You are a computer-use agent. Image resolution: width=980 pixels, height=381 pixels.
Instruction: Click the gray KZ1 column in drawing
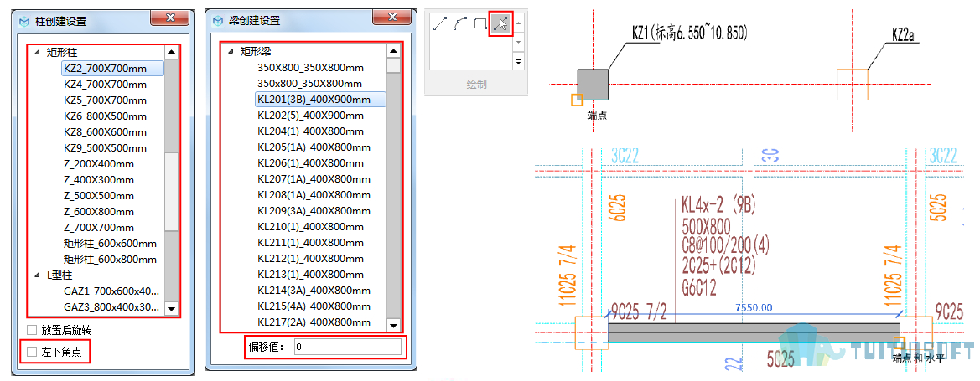click(x=593, y=85)
